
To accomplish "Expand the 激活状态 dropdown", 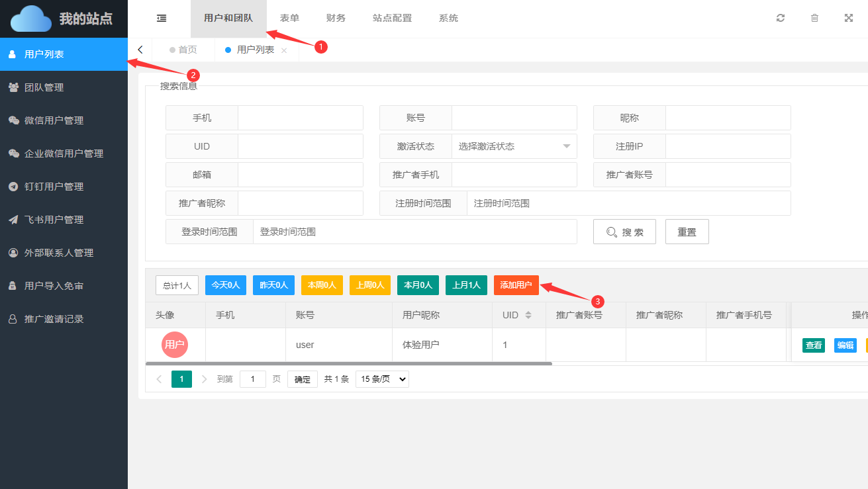I will [x=514, y=146].
